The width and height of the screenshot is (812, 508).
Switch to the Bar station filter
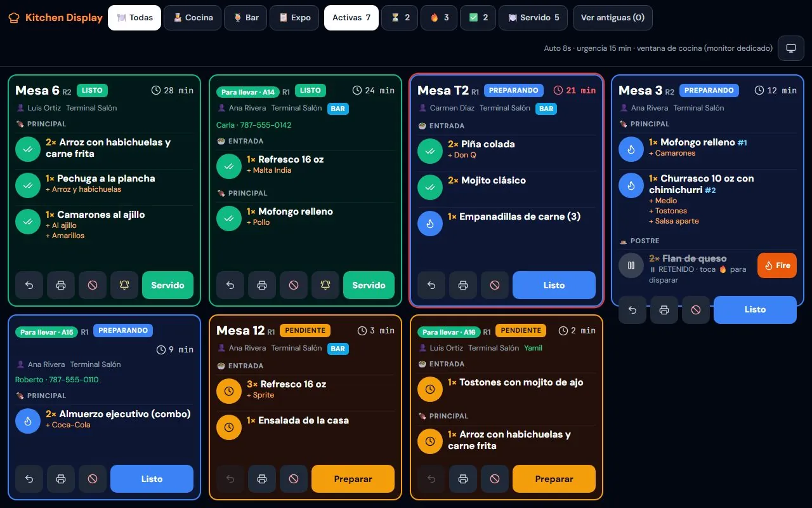(246, 18)
